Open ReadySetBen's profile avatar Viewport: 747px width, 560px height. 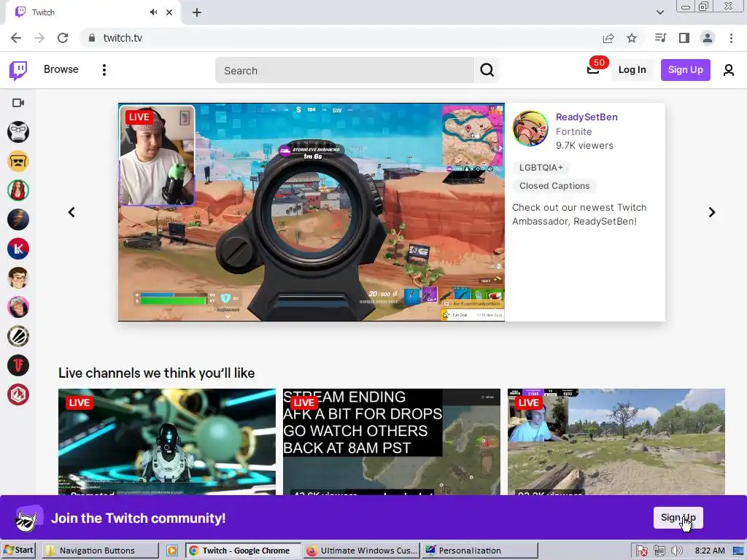coord(530,128)
